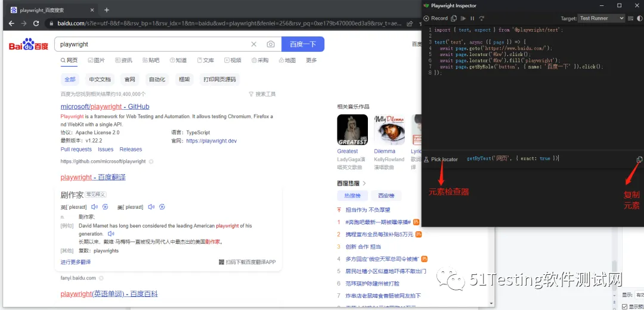Select the 打印网页源码 filter chip
Viewport: 644px width, 310px height.
[219, 79]
